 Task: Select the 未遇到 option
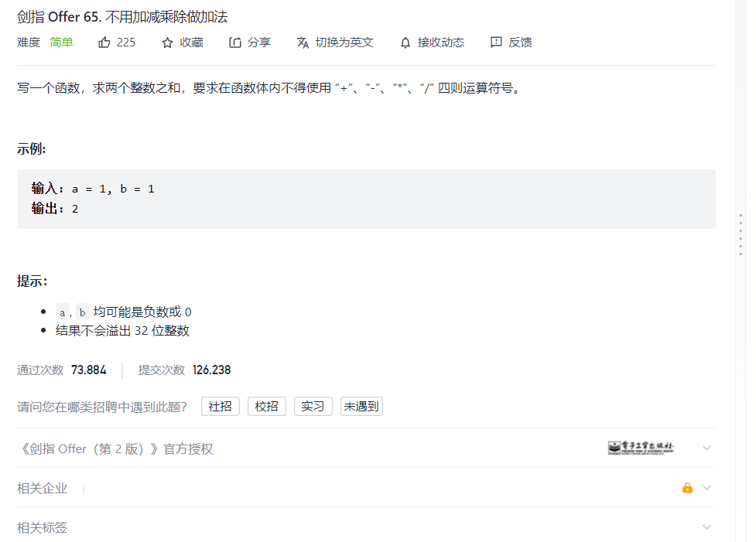tap(361, 407)
